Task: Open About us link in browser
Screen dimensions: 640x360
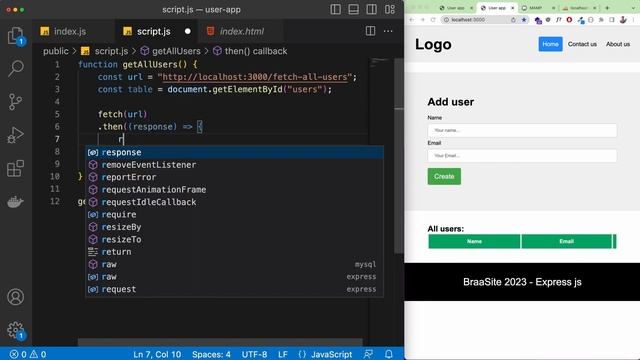Action: [x=618, y=44]
